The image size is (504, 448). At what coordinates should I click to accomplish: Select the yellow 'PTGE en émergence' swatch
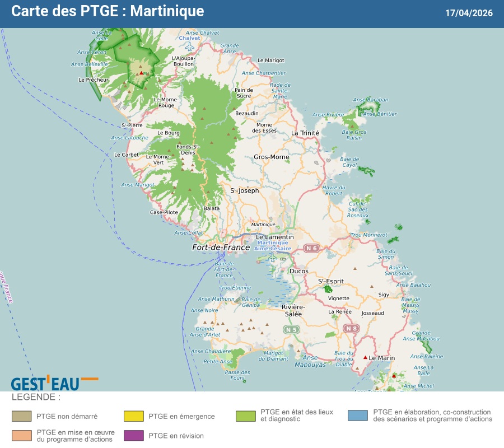click(x=133, y=416)
